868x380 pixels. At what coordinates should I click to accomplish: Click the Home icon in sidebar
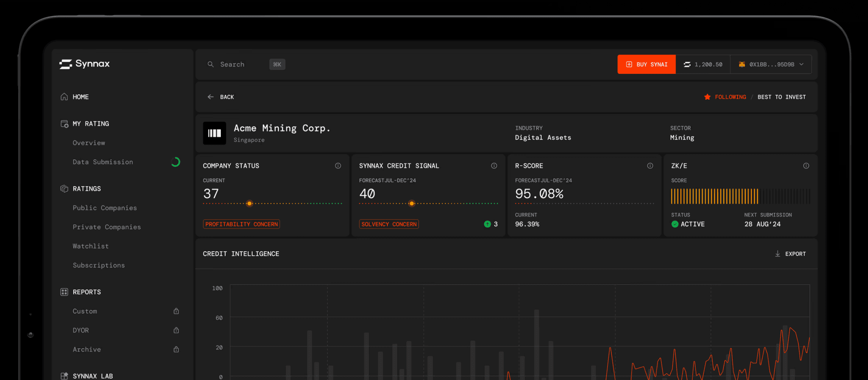coord(64,97)
